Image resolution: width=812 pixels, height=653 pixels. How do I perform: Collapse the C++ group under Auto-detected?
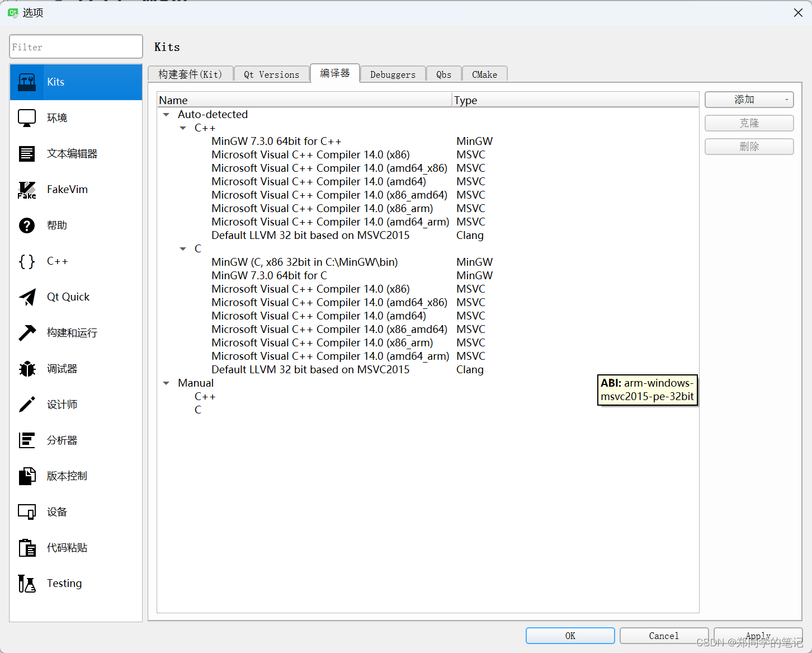pyautogui.click(x=183, y=128)
